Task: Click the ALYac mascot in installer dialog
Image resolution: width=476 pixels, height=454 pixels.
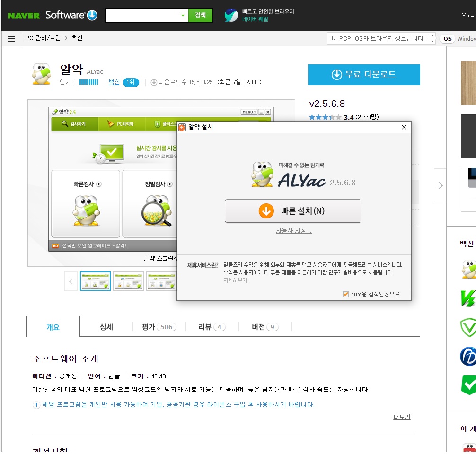Action: coord(262,175)
